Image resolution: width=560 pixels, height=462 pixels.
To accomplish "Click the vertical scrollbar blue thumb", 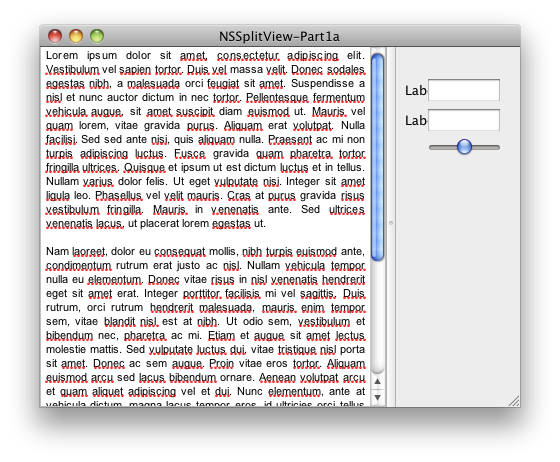I will [378, 157].
